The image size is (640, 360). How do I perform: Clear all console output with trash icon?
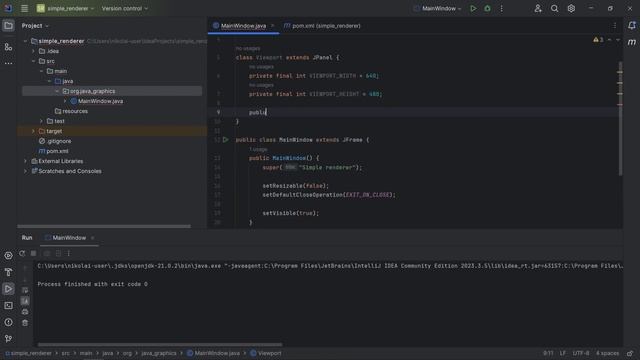(x=25, y=323)
